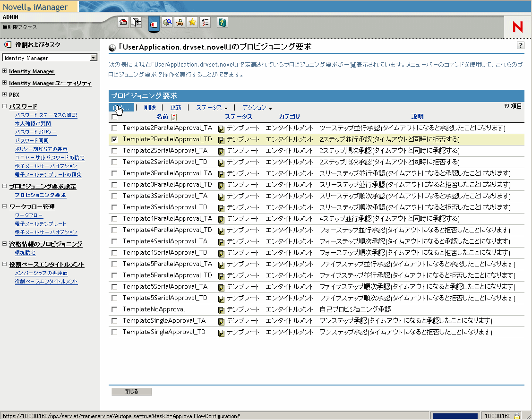Viewport: 532px width, 420px height.
Task: Check the TemplateNoApproval row checkbox
Action: click(x=114, y=309)
